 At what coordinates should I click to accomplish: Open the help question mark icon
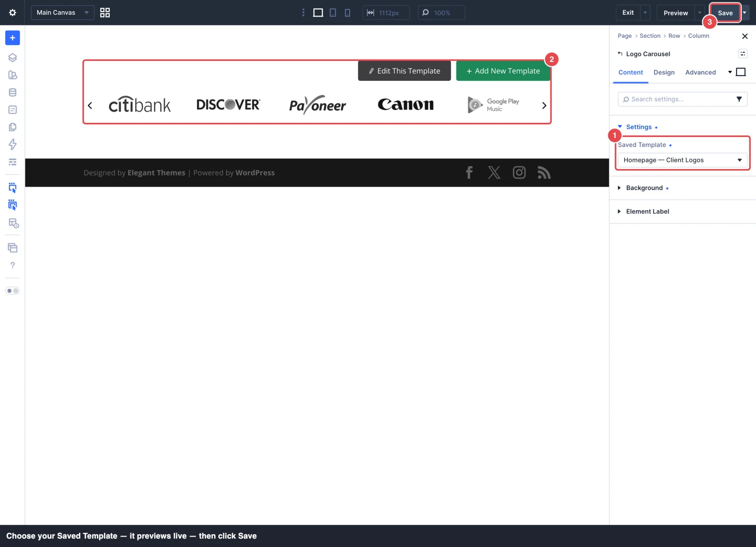[x=13, y=265]
